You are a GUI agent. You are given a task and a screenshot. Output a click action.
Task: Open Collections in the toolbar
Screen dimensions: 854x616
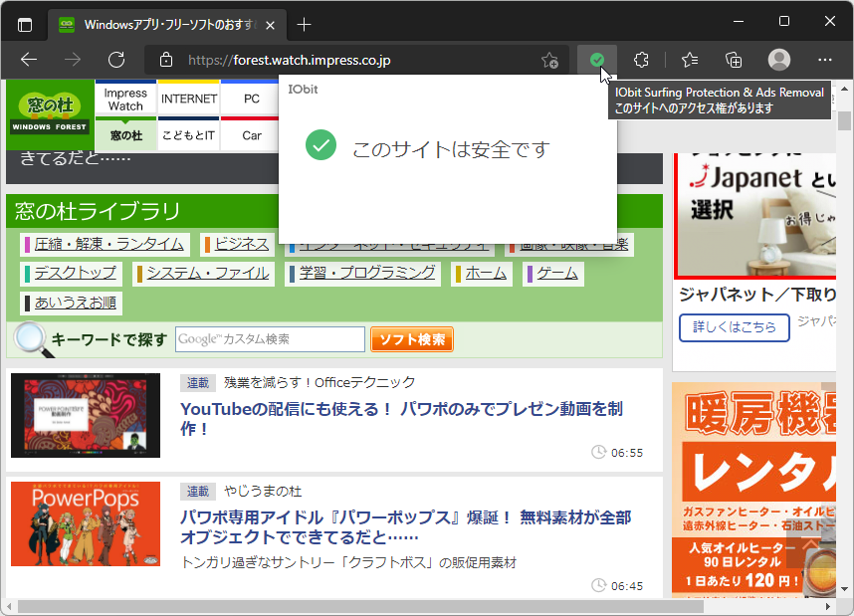click(x=732, y=60)
